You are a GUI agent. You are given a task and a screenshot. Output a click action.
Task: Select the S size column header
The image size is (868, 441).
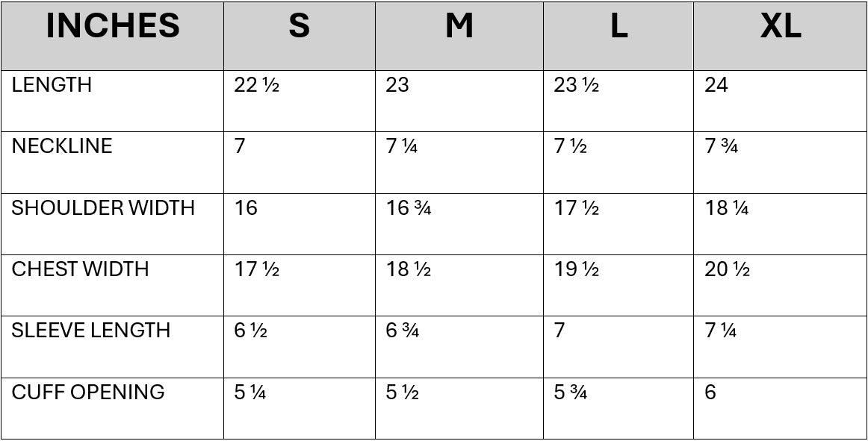click(299, 28)
